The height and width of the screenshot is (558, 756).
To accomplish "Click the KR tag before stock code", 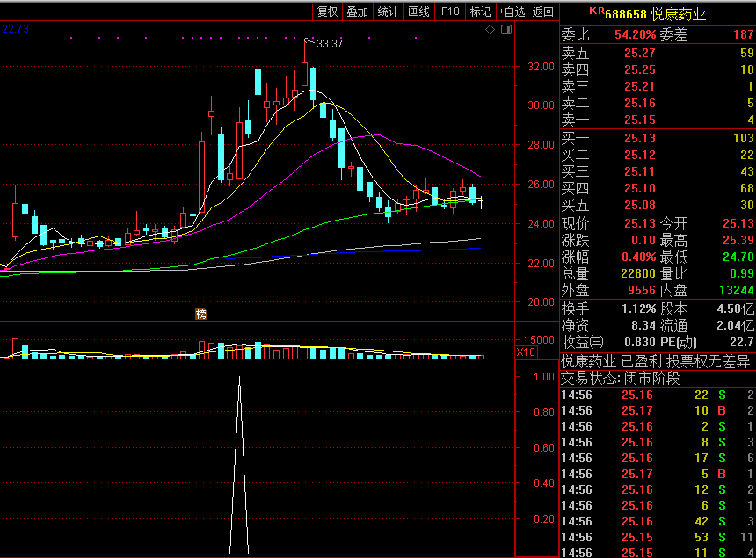I will [597, 11].
